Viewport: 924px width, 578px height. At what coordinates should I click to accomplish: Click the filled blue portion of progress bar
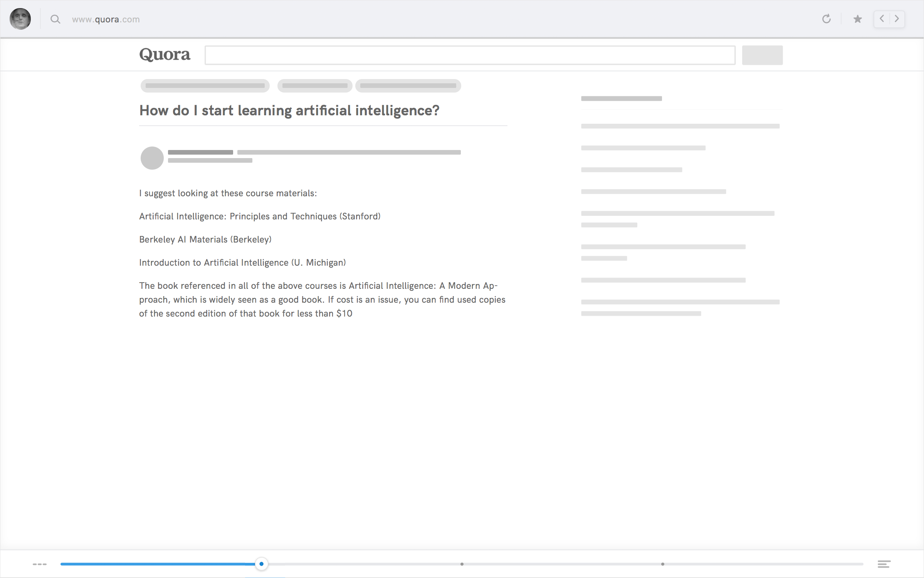[158, 564]
